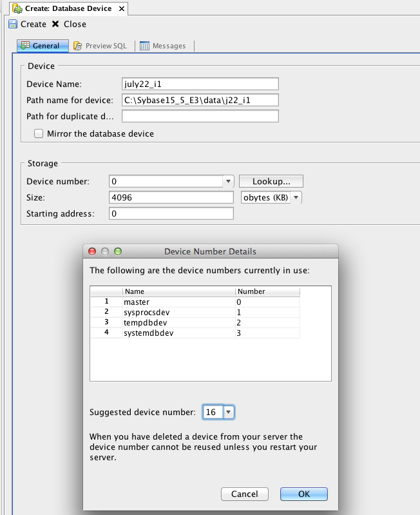
Task: Expand the Suggested device number dropdown
Action: pyautogui.click(x=229, y=412)
